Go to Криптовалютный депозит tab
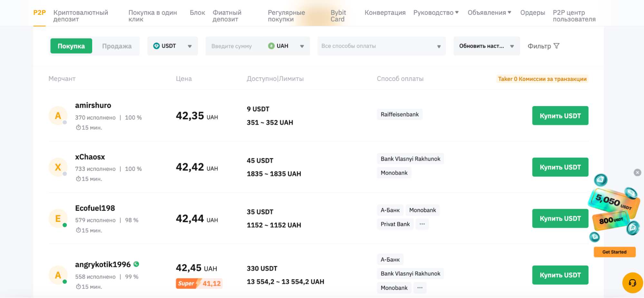This screenshot has height=298, width=644. (x=81, y=16)
